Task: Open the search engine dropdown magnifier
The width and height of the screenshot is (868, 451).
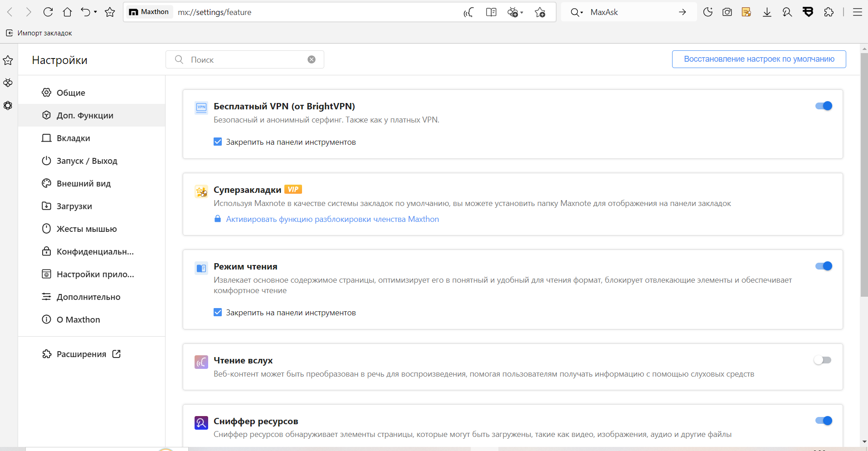Action: coord(576,12)
